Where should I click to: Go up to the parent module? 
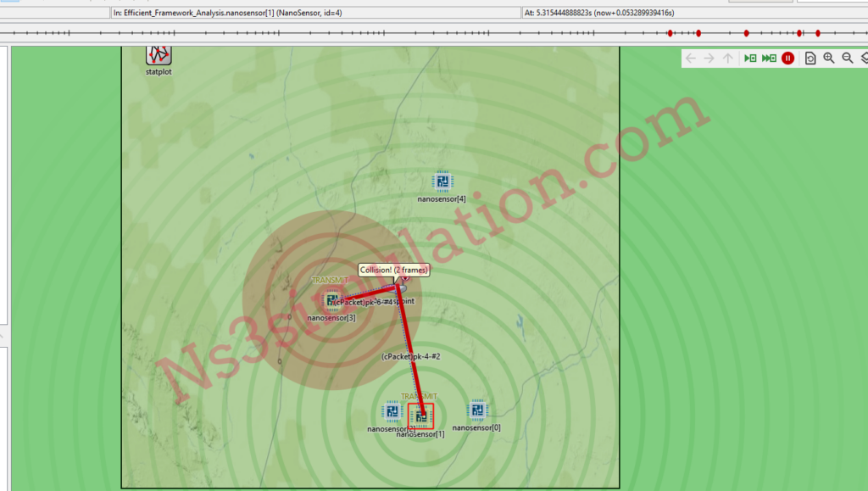pos(728,59)
